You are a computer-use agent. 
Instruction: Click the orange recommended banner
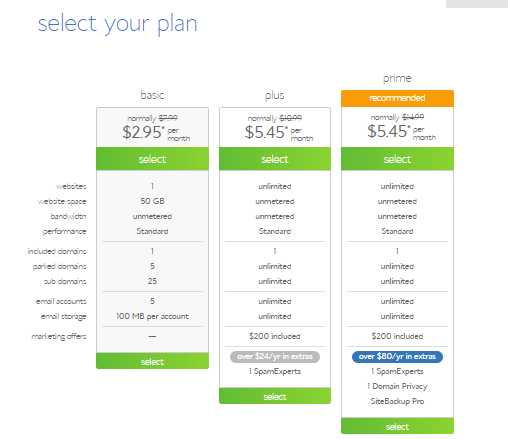tap(397, 98)
